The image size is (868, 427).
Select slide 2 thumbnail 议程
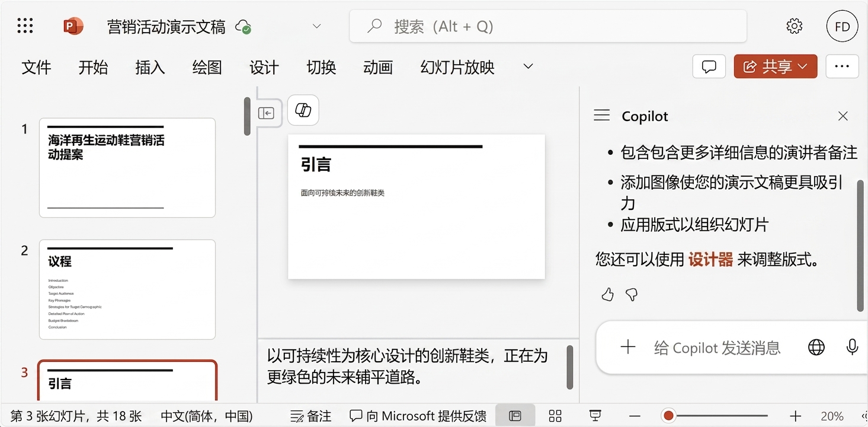point(127,289)
